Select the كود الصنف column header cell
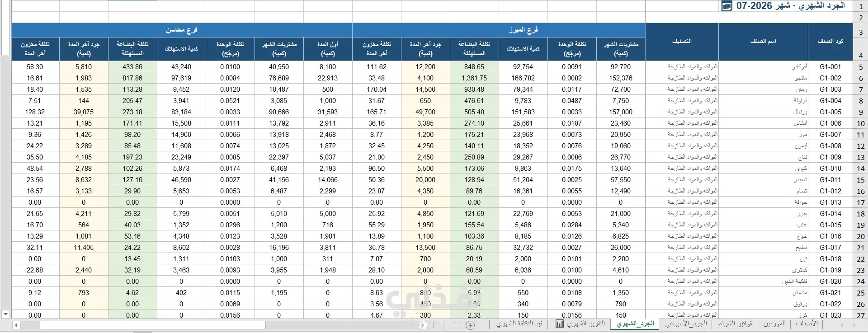The image size is (868, 333). coord(830,42)
